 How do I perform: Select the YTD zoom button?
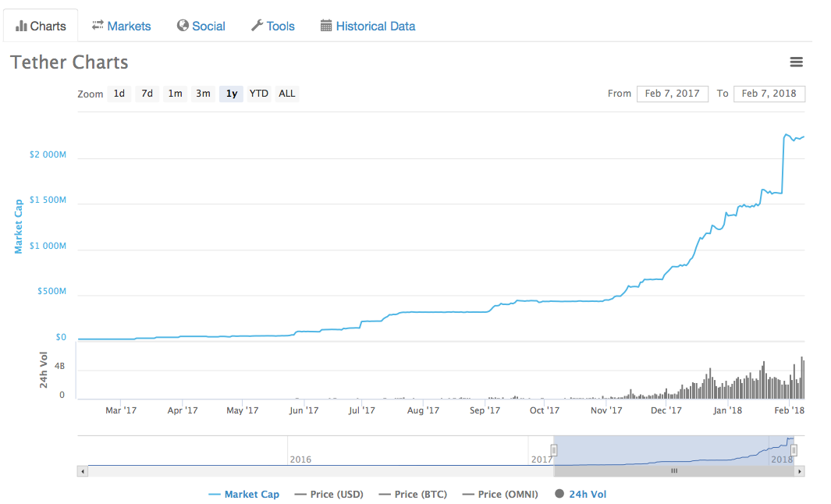coord(258,94)
